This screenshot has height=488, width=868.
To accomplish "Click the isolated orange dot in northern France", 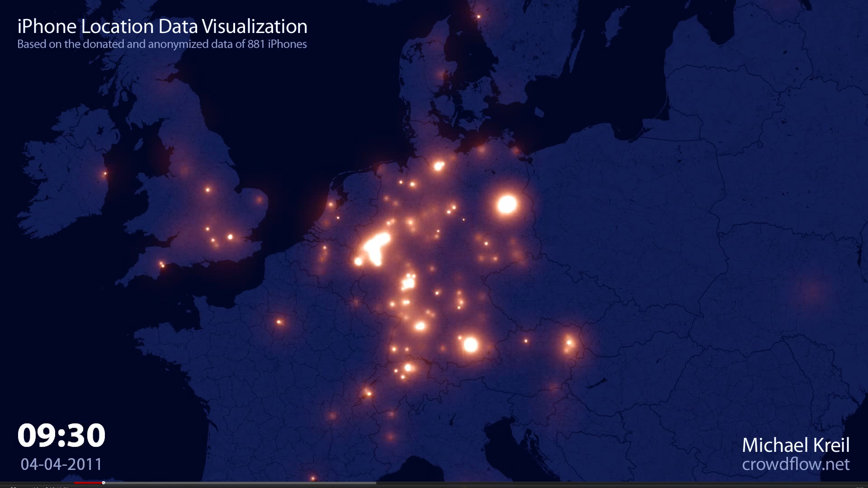I will [279, 322].
